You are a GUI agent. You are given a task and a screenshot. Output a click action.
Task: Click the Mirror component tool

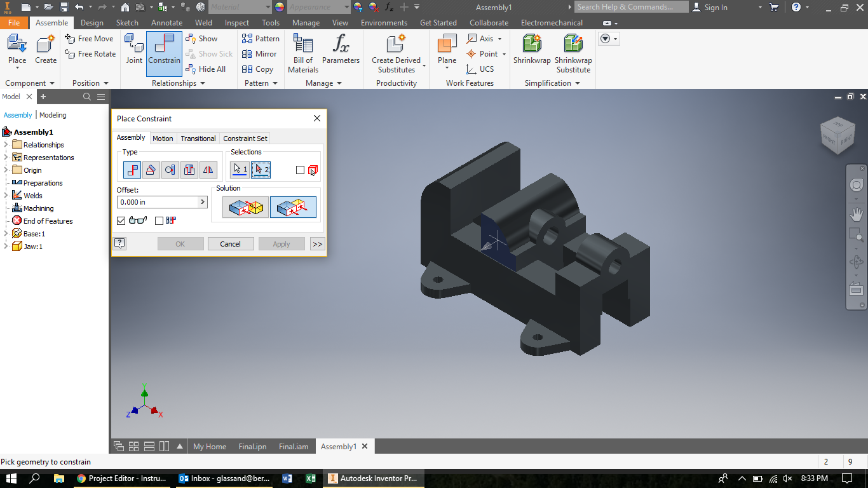259,54
